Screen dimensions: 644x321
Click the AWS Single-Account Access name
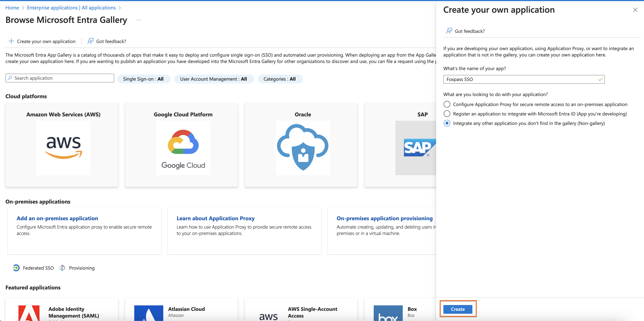click(313, 312)
